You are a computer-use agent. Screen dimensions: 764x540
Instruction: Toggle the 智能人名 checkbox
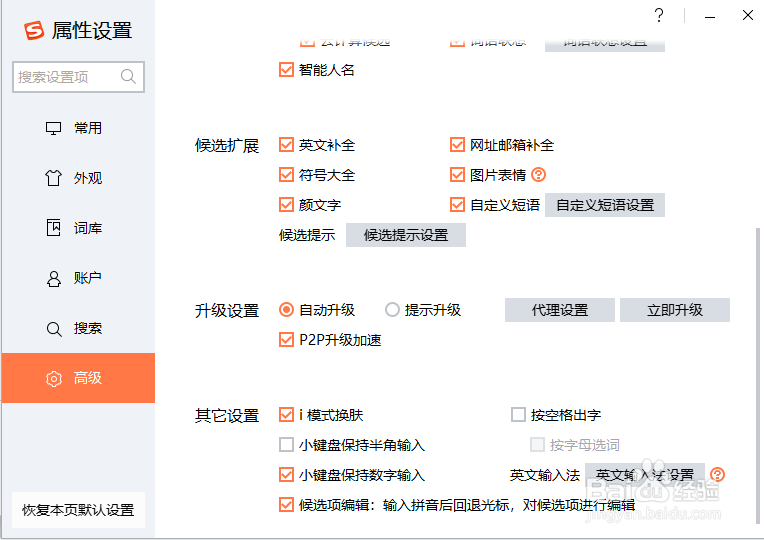(286, 70)
